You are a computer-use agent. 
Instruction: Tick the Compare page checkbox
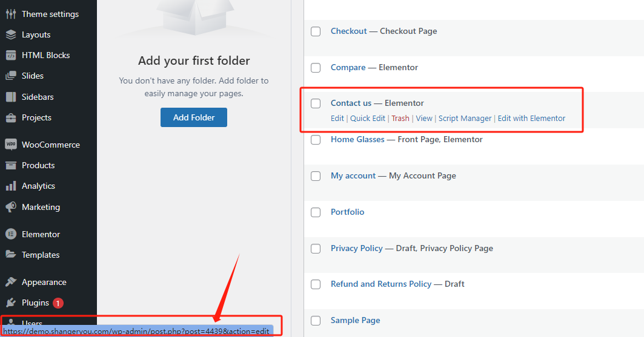316,68
